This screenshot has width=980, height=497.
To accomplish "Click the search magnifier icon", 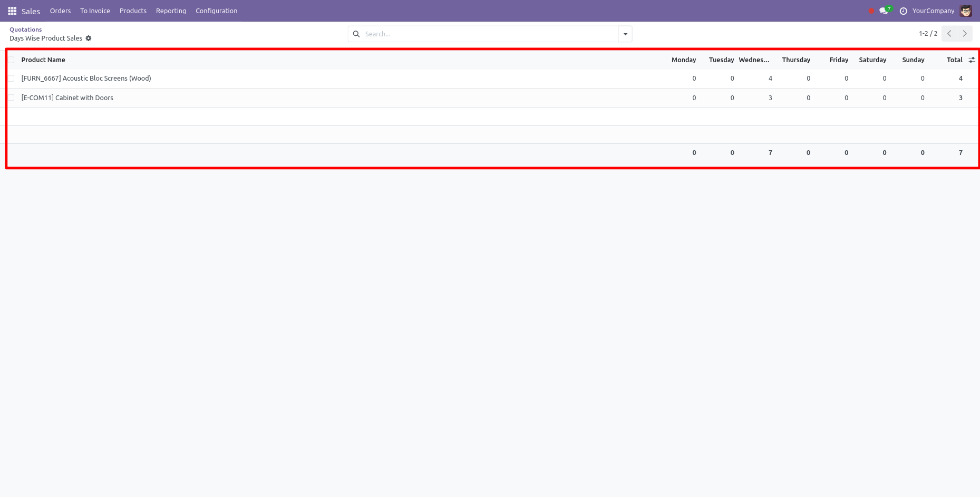I will 356,34.
